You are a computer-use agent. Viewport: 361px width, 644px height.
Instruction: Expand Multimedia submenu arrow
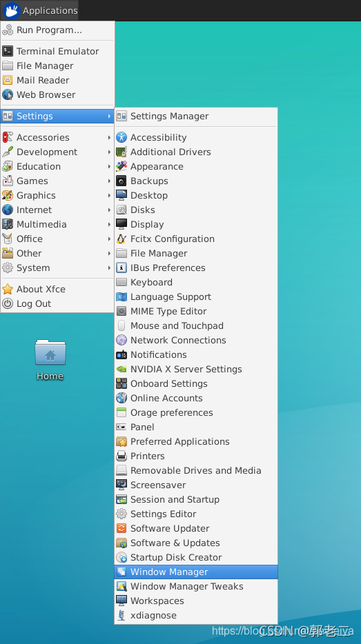pos(109,224)
